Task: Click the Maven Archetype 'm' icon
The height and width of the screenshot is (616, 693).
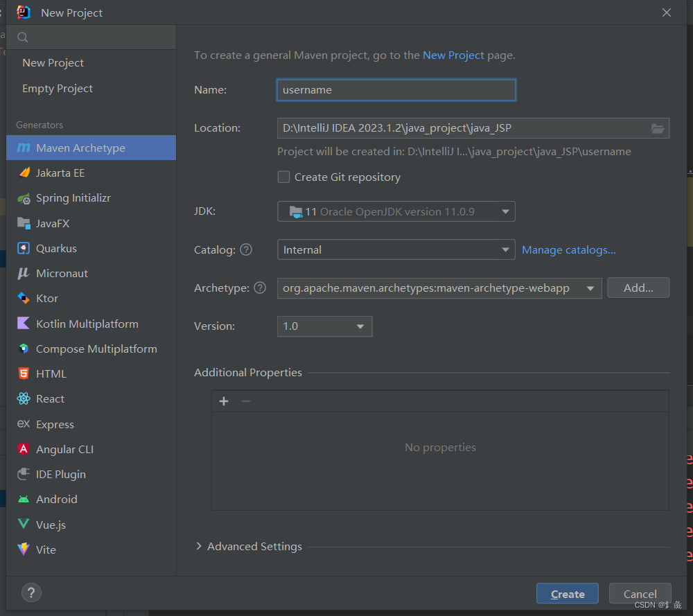Action: [x=24, y=148]
